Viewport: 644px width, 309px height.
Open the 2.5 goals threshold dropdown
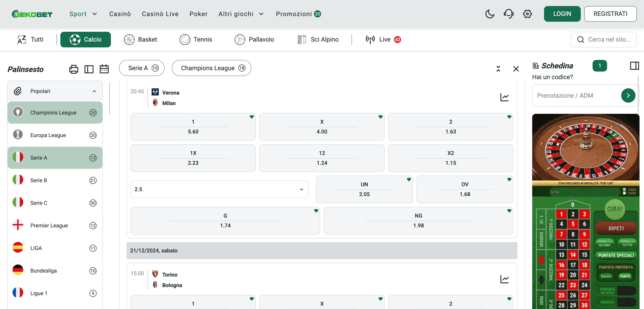tap(219, 189)
